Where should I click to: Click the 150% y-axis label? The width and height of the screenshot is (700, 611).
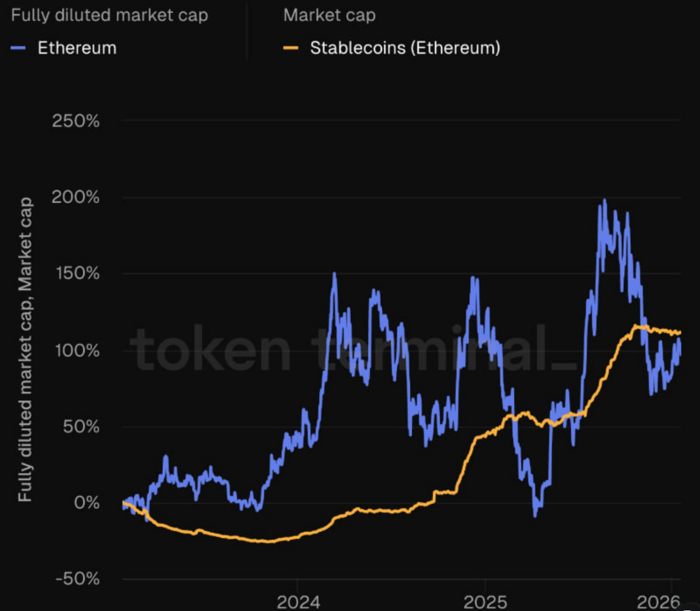(77, 274)
